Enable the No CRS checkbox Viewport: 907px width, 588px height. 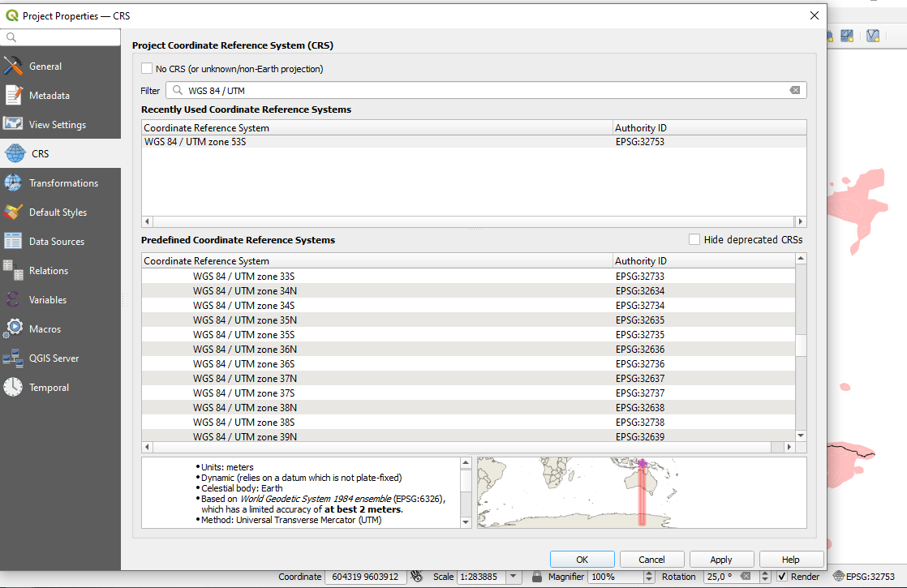coord(147,68)
